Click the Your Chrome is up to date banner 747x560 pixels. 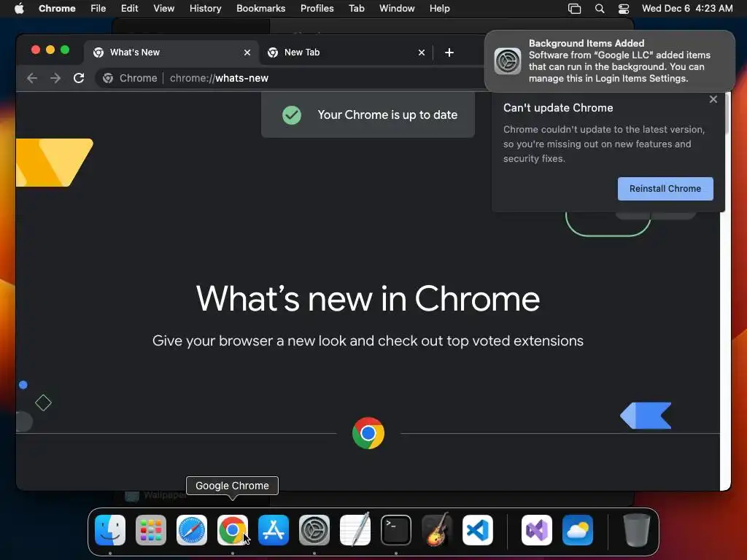pyautogui.click(x=368, y=114)
